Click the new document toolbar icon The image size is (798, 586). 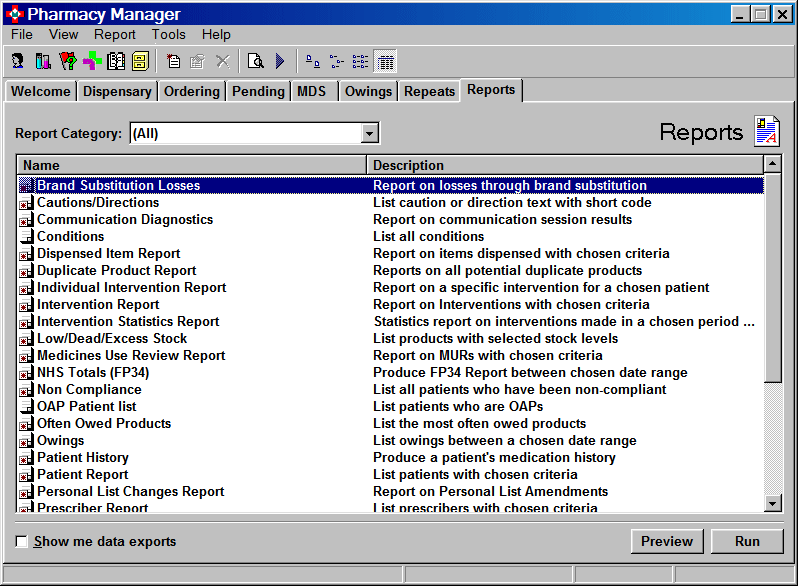tap(174, 61)
